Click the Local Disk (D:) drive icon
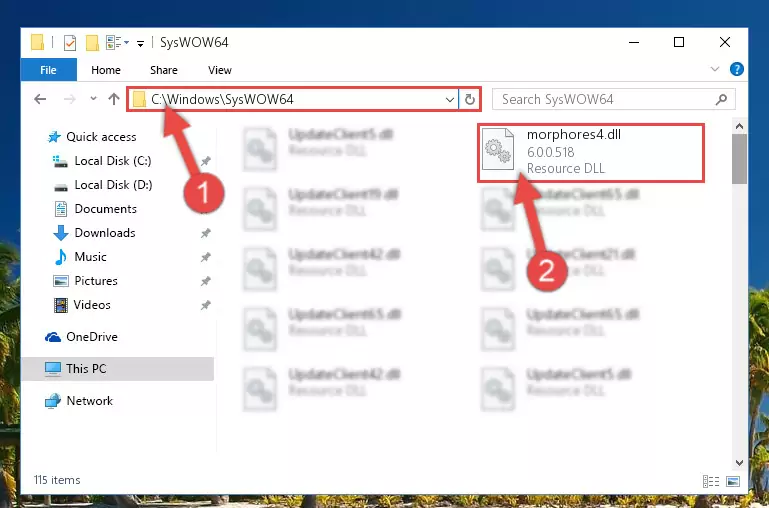 (60, 187)
